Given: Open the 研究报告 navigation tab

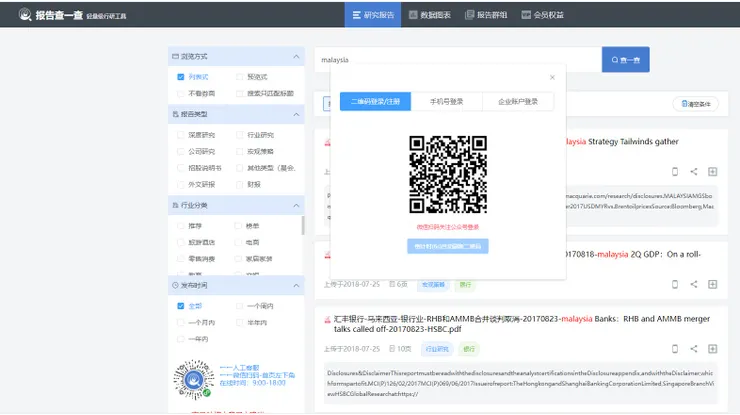Looking at the screenshot, I should pyautogui.click(x=373, y=15).
